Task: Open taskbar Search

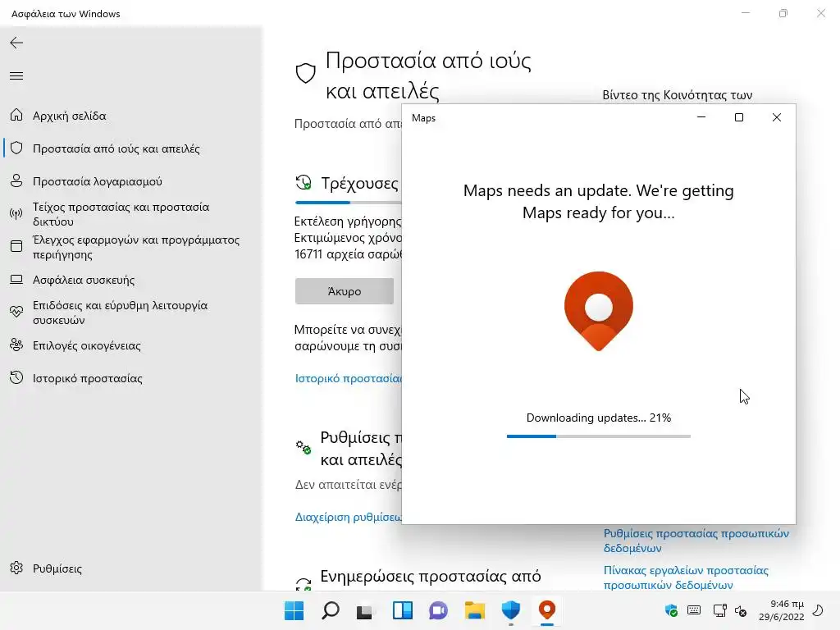Action: click(331, 610)
